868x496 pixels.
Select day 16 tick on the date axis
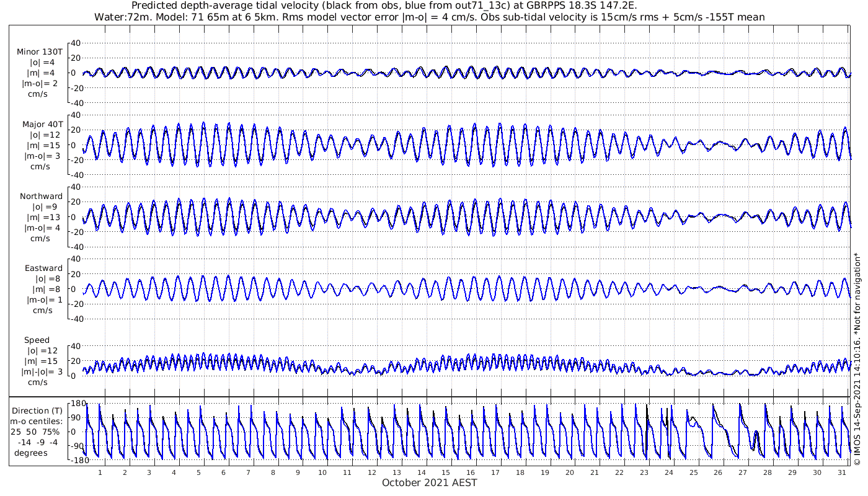(471, 472)
